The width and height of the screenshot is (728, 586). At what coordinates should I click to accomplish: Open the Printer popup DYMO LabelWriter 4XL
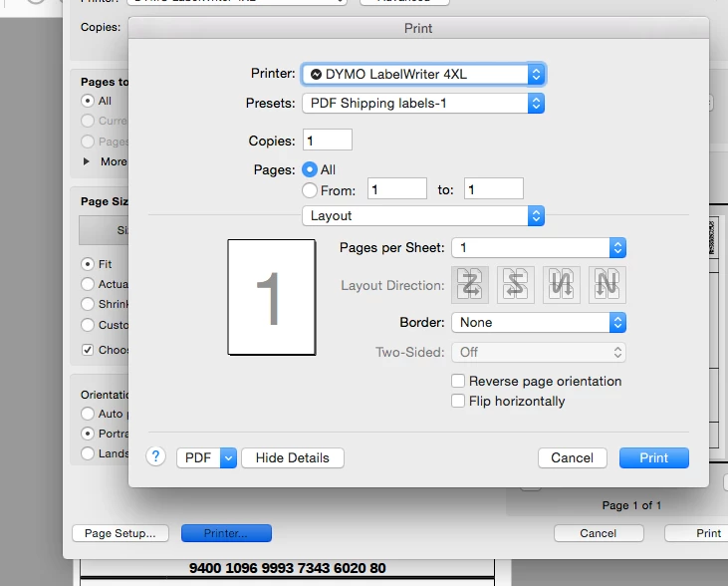click(423, 75)
